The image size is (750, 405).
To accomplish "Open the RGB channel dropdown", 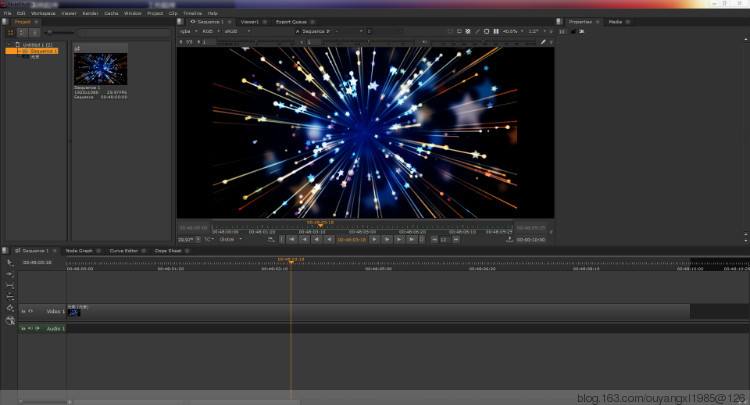I will point(211,31).
